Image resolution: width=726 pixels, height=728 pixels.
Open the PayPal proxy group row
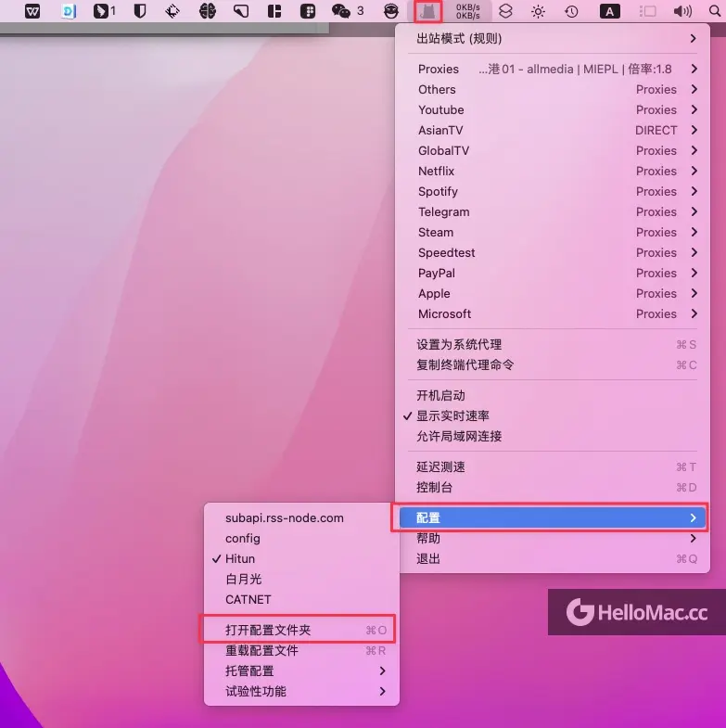(x=553, y=274)
